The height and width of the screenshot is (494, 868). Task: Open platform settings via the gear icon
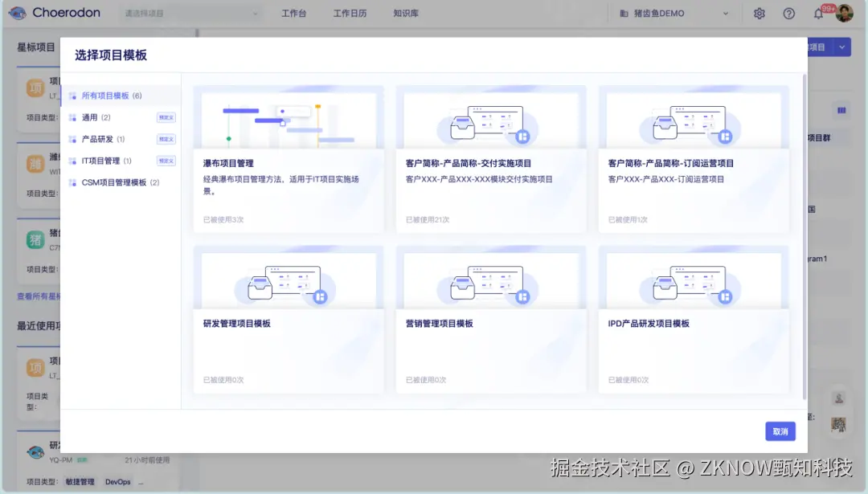pyautogui.click(x=759, y=13)
